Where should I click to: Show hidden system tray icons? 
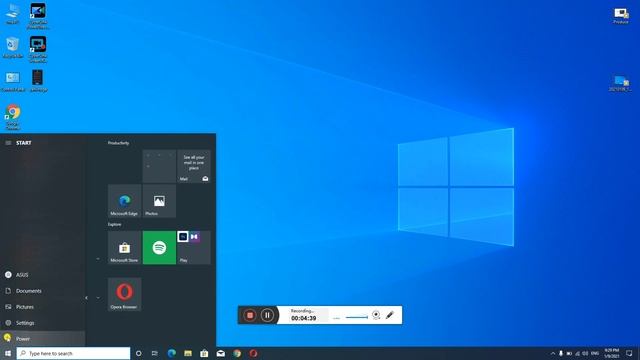(553, 353)
